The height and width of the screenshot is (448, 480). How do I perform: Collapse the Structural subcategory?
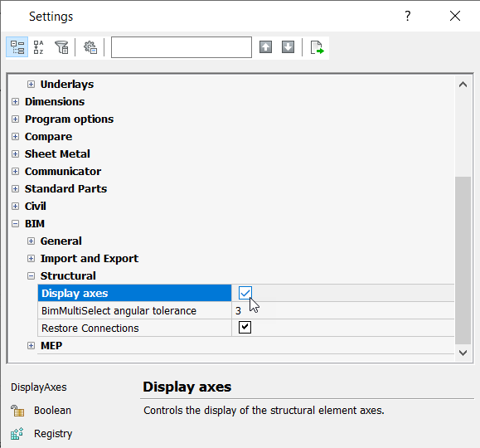(x=31, y=275)
